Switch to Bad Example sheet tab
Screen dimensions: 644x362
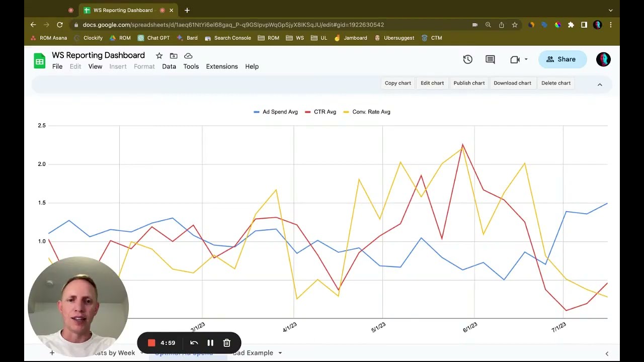coord(253,353)
